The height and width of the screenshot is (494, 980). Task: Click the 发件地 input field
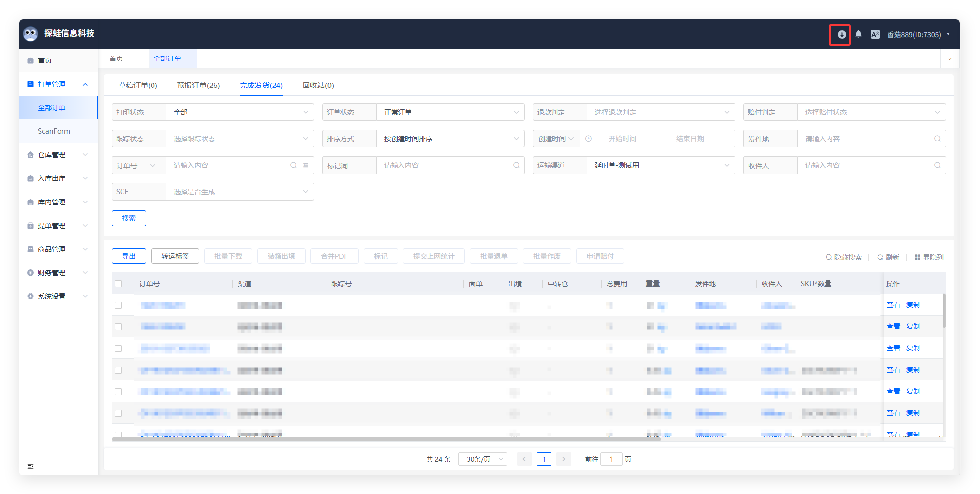pos(866,139)
